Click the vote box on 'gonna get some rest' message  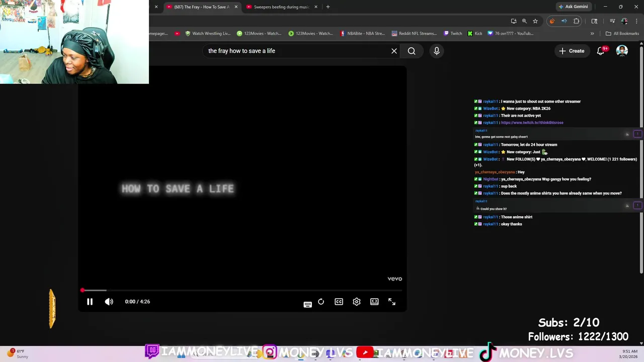click(637, 134)
